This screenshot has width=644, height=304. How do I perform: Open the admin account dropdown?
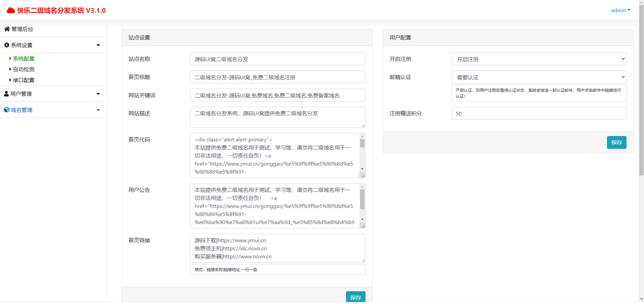pos(620,10)
